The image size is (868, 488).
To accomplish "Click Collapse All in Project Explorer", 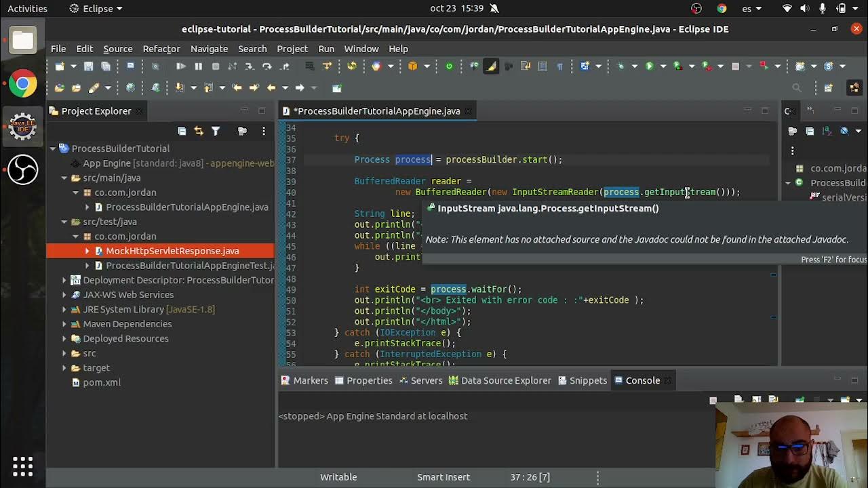I will [182, 131].
